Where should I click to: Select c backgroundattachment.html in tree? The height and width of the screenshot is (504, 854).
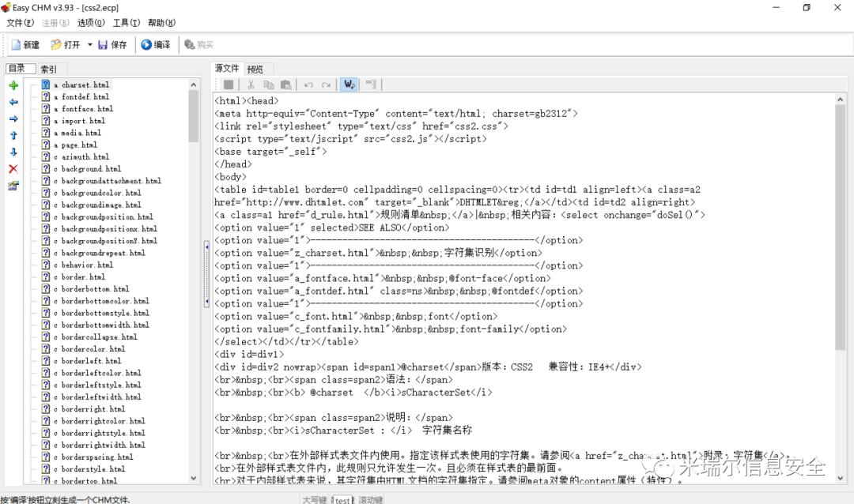(x=108, y=181)
